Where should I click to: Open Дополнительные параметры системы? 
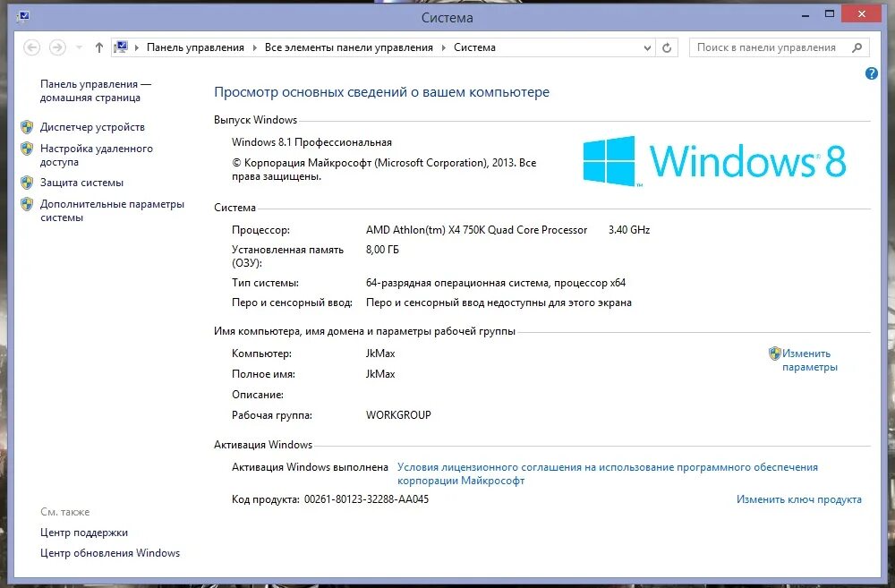pyautogui.click(x=112, y=210)
